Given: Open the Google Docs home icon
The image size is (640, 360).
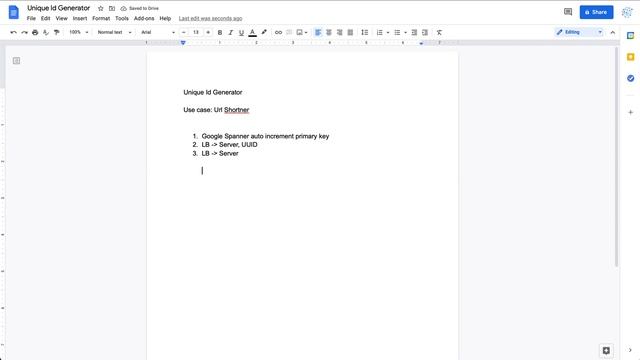Looking at the screenshot, I should (13, 12).
